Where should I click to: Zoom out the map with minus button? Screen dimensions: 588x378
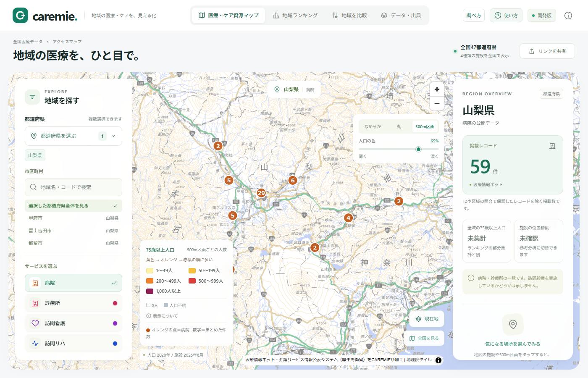tap(437, 103)
